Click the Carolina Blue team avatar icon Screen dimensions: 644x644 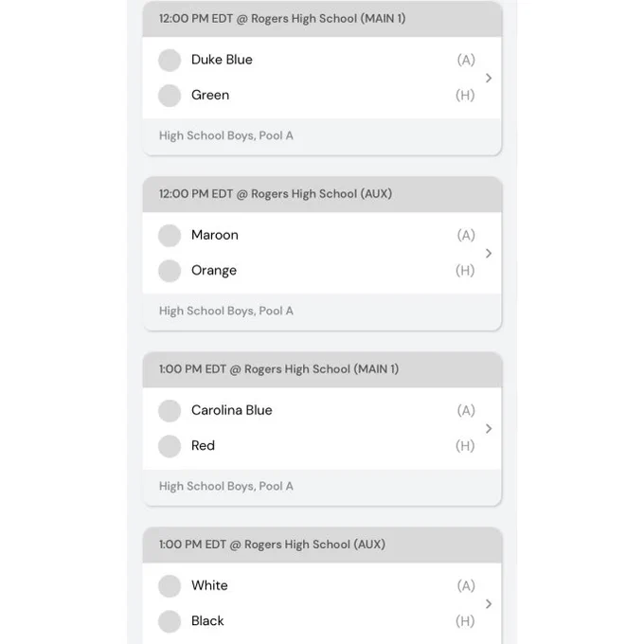[170, 411]
